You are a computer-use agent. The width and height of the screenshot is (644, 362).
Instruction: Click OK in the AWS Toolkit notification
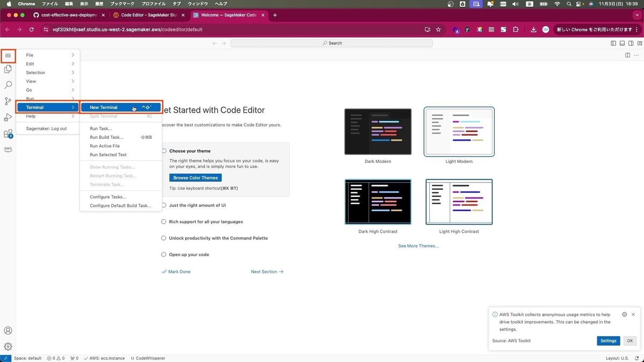click(630, 341)
